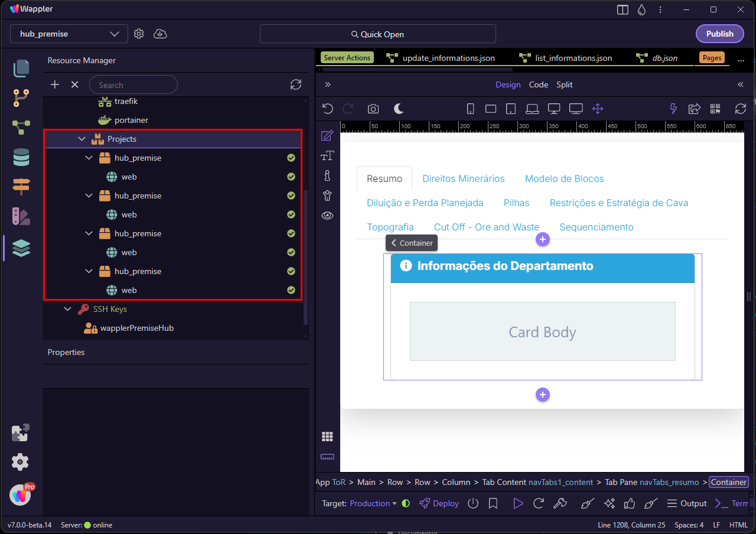Take a screenshot with camera icon
Viewport: 756px width, 534px height.
(x=373, y=109)
